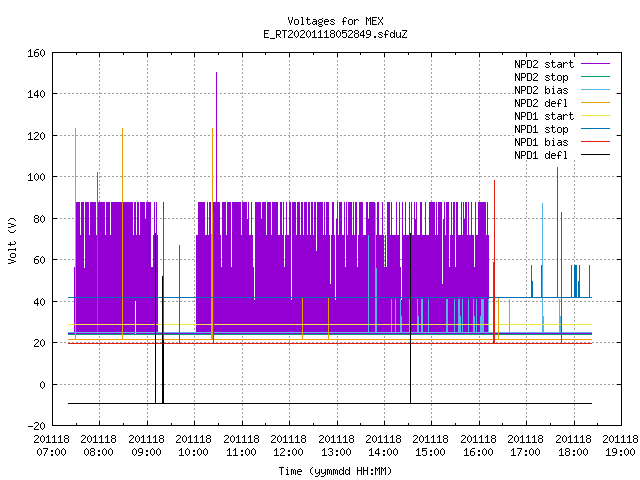The image size is (640, 480).
Task: Click the x-axis tick label 08:00
Action: coord(98,452)
